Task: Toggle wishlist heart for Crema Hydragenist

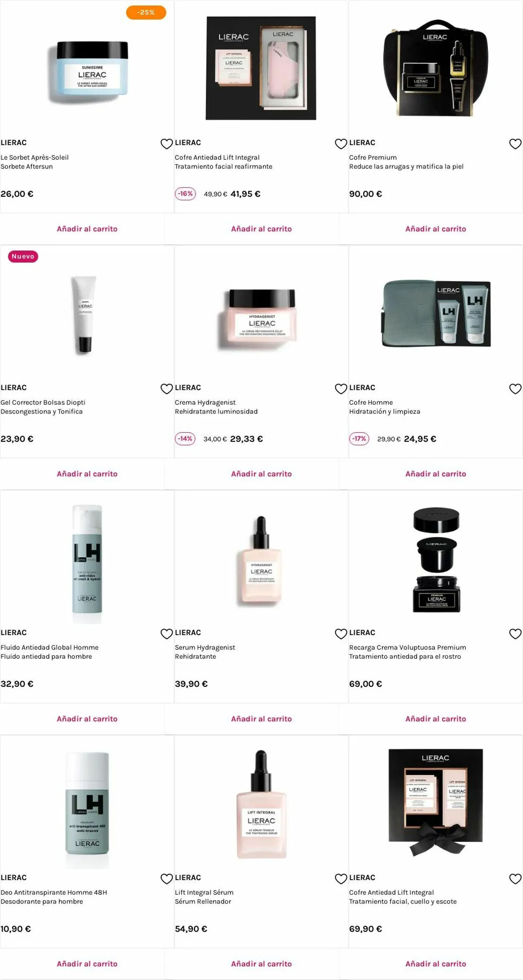Action: point(341,389)
